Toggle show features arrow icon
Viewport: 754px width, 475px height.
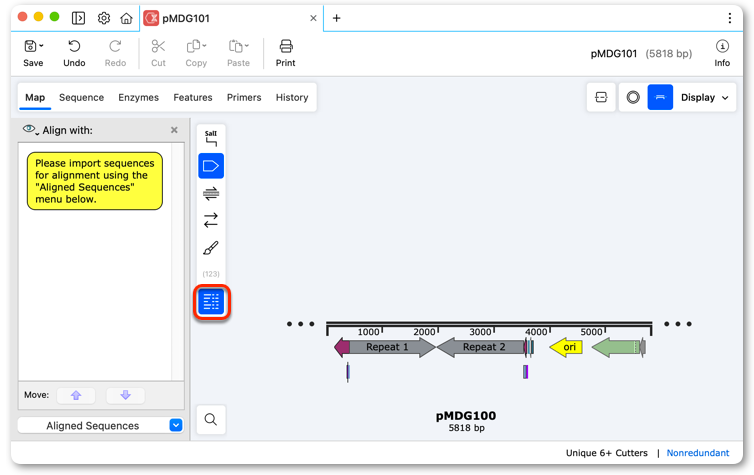pyautogui.click(x=211, y=166)
